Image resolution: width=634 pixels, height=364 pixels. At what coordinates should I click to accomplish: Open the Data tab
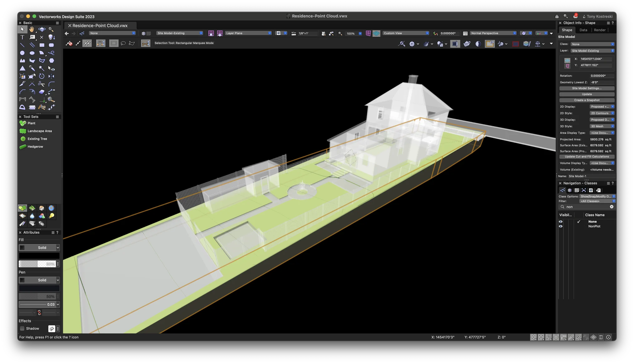click(583, 30)
